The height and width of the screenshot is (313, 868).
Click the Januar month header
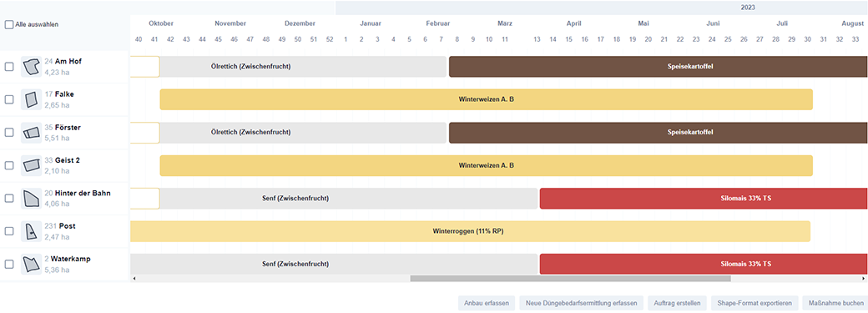[371, 24]
